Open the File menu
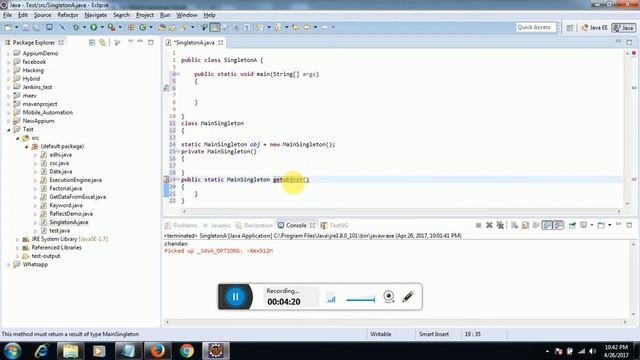Viewport: 640px width, 360px height. point(7,15)
